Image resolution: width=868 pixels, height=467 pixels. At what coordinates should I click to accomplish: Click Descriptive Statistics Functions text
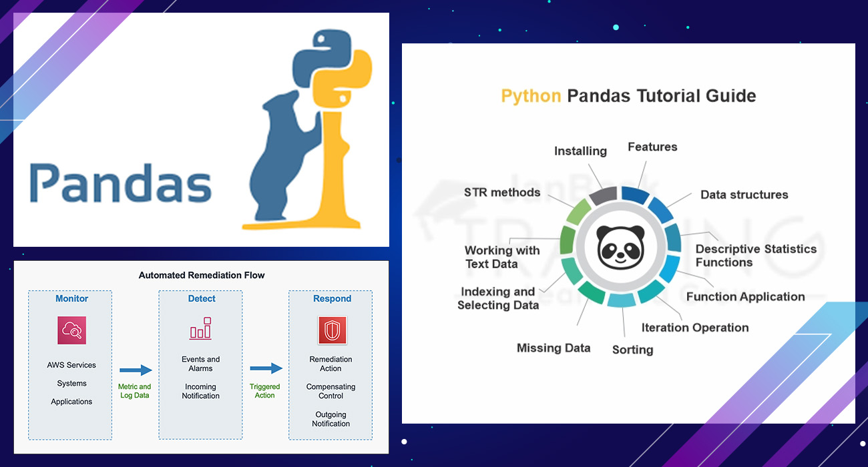pos(755,256)
